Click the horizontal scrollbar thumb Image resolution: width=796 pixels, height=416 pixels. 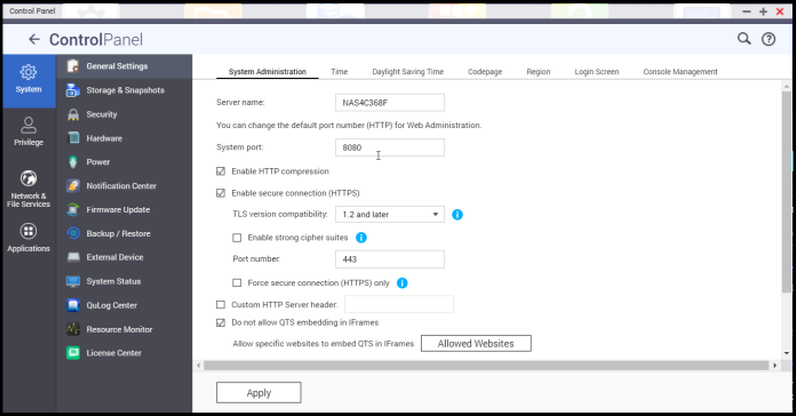(486, 366)
